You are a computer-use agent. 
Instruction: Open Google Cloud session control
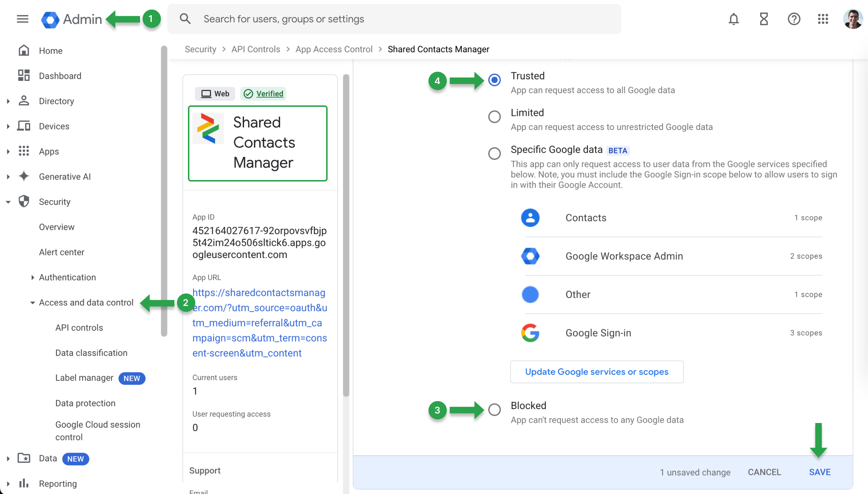[x=98, y=431]
